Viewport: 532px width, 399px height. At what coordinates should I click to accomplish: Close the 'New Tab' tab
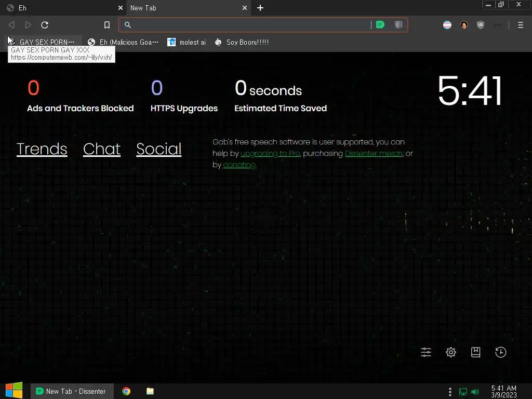pyautogui.click(x=245, y=8)
